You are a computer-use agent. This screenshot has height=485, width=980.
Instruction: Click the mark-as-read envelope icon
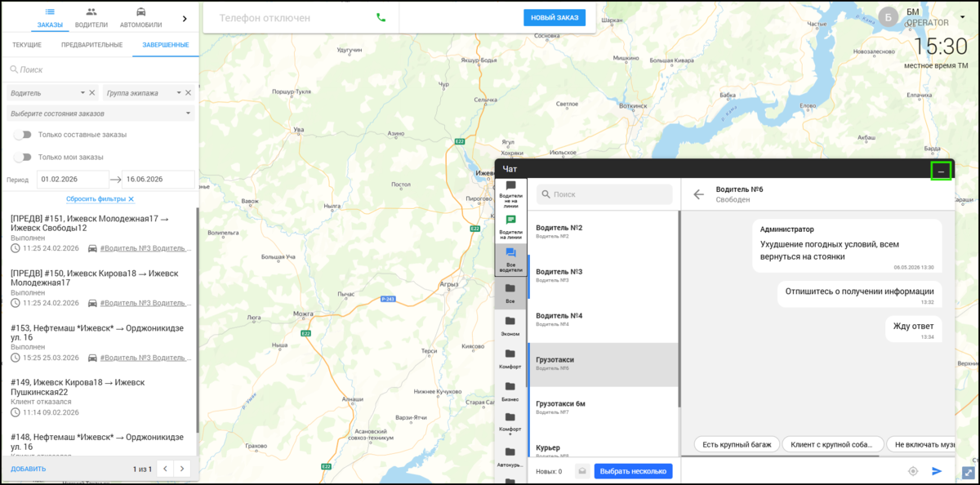(581, 471)
